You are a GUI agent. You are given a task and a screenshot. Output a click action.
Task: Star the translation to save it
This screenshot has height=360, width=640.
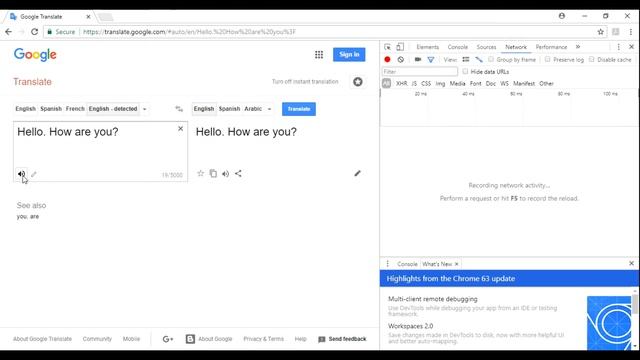tap(200, 173)
